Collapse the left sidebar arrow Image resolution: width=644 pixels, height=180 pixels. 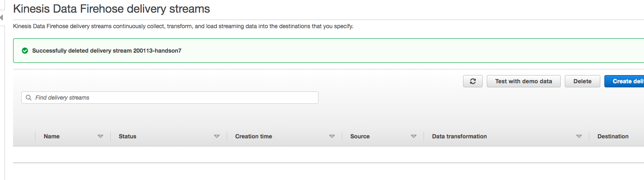tap(2, 18)
